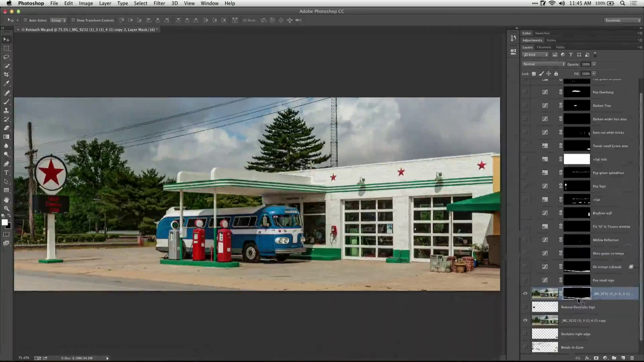
Task: Open the Opacity slider dropdown arrow
Action: [594, 64]
